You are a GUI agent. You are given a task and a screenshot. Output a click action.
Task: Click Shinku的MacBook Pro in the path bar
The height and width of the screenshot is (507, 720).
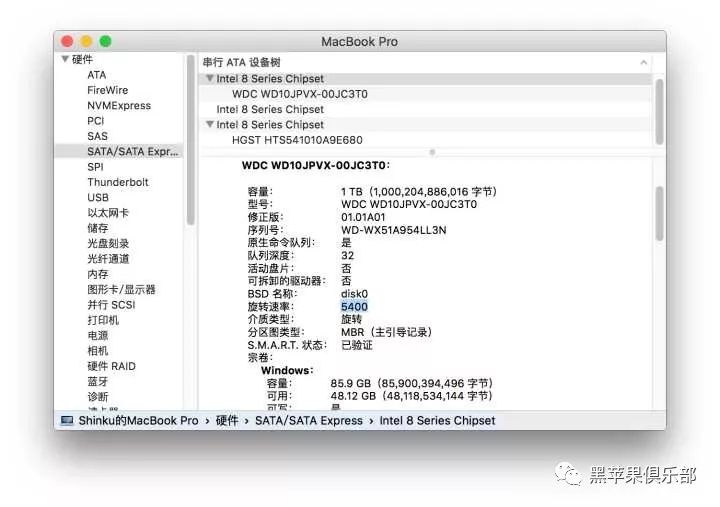[138, 421]
